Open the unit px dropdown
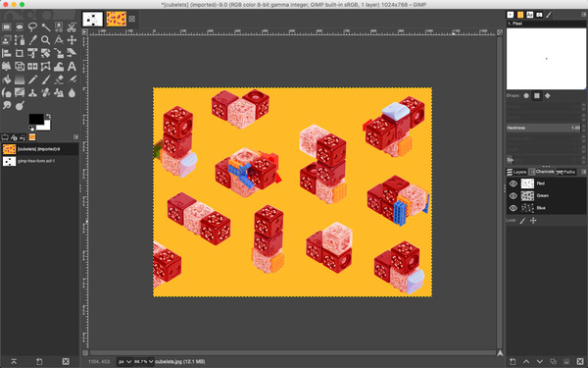Viewport: 588px width, 368px height. tap(124, 361)
